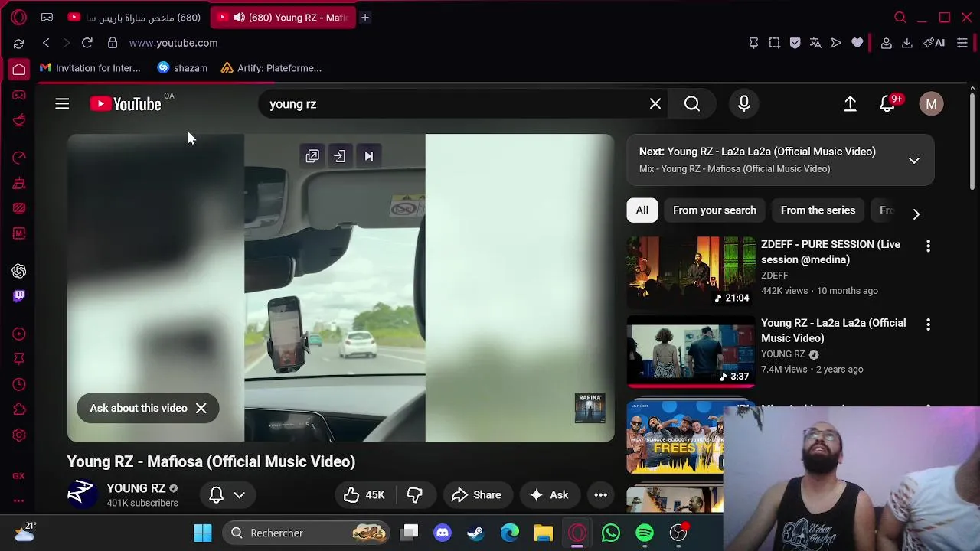This screenshot has width=980, height=551.
Task: Open the sidebar player icon
Action: 19,334
